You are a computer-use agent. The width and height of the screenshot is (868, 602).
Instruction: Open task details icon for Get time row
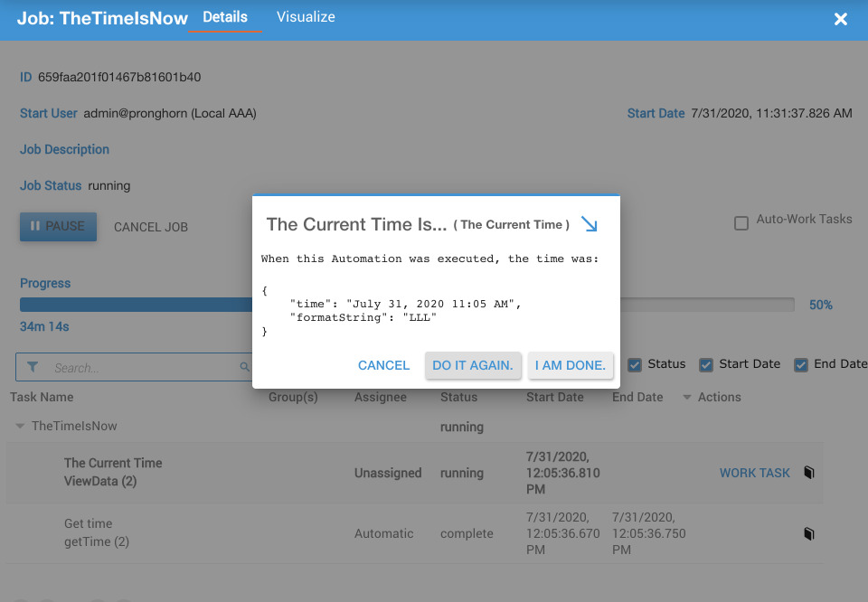click(808, 533)
